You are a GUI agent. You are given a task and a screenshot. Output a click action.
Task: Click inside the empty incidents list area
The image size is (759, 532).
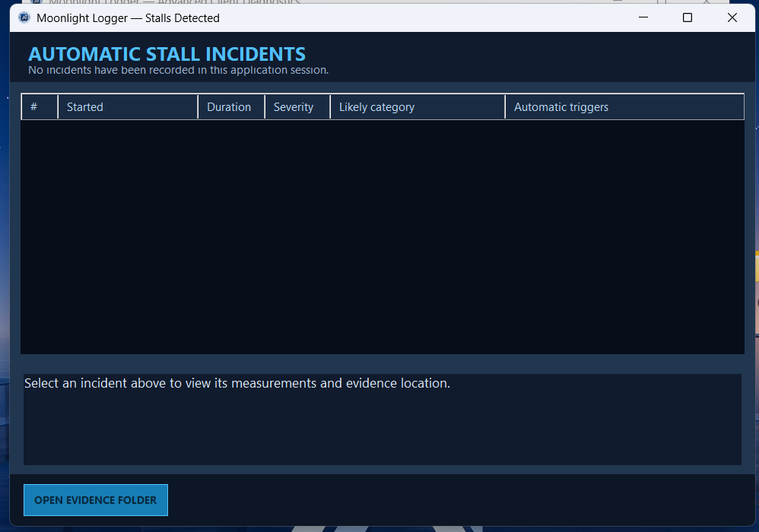(383, 236)
